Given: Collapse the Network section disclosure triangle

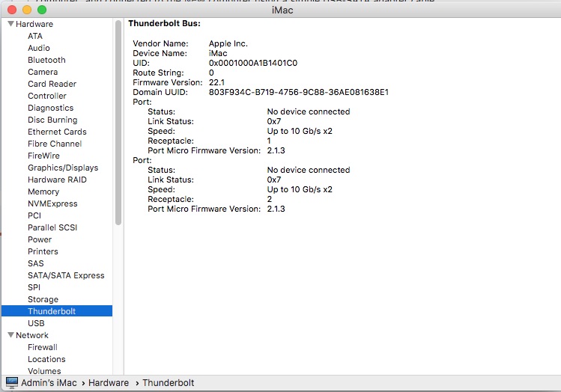Looking at the screenshot, I should [x=10, y=335].
